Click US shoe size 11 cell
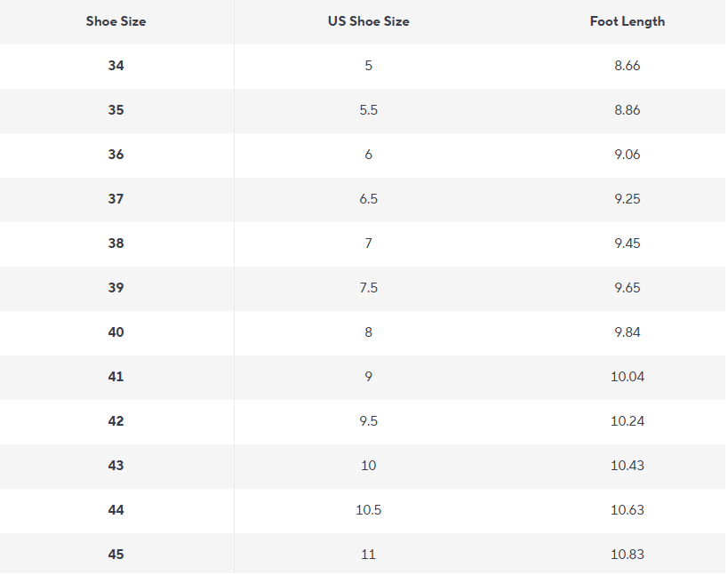This screenshot has width=728, height=575. (369, 555)
